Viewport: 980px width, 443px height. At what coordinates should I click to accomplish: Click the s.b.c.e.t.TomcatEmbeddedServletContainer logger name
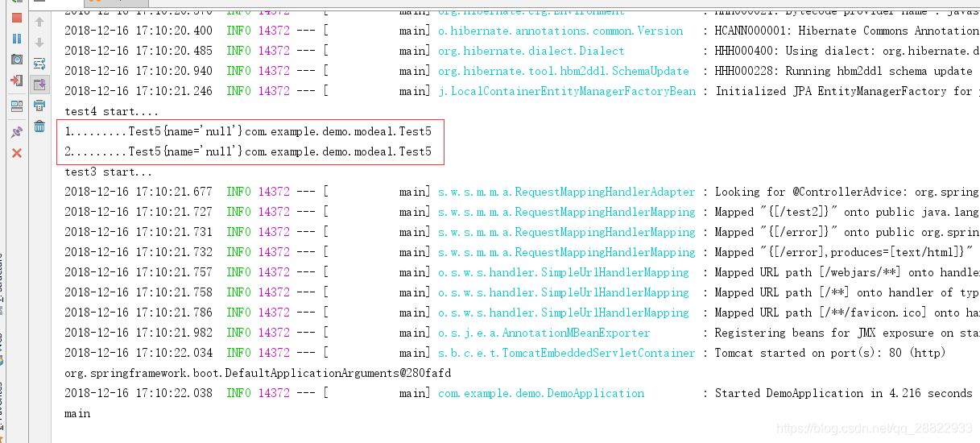click(x=567, y=353)
